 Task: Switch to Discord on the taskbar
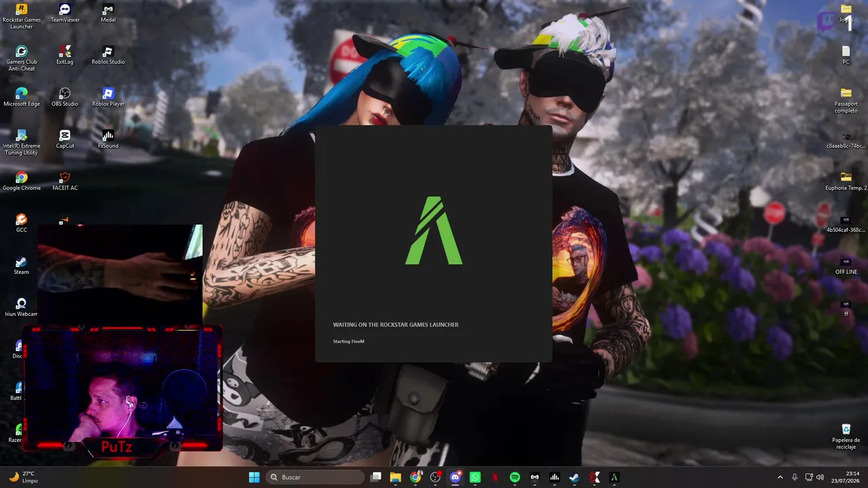click(x=455, y=477)
